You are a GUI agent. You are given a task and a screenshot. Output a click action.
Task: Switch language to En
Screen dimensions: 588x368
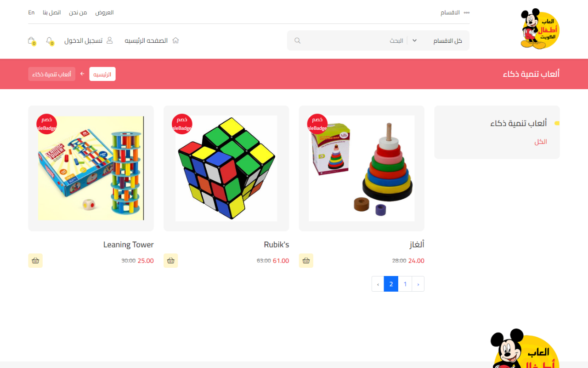point(31,12)
